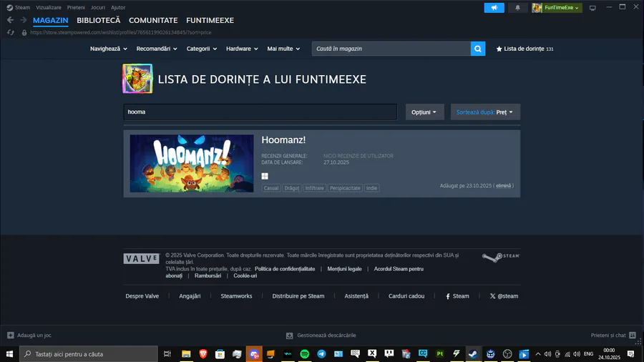
Task: Switch to the COMUNITATE tab
Action: 153,20
